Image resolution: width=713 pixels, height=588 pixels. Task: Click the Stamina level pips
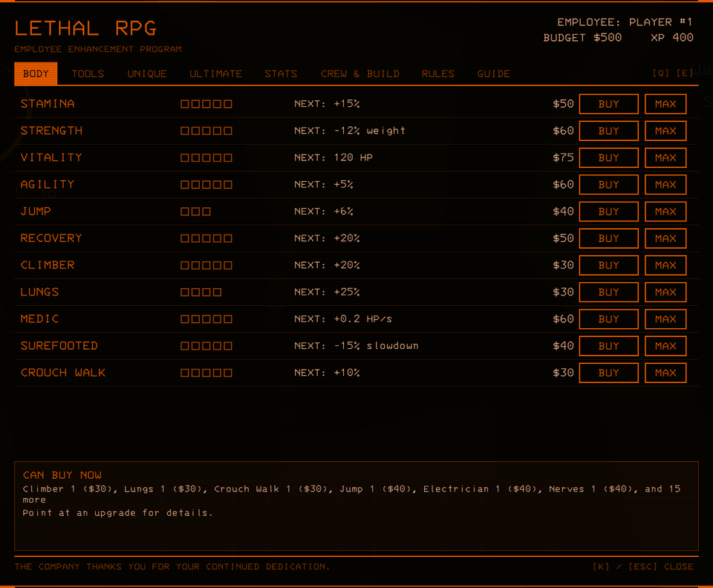pyautogui.click(x=206, y=104)
